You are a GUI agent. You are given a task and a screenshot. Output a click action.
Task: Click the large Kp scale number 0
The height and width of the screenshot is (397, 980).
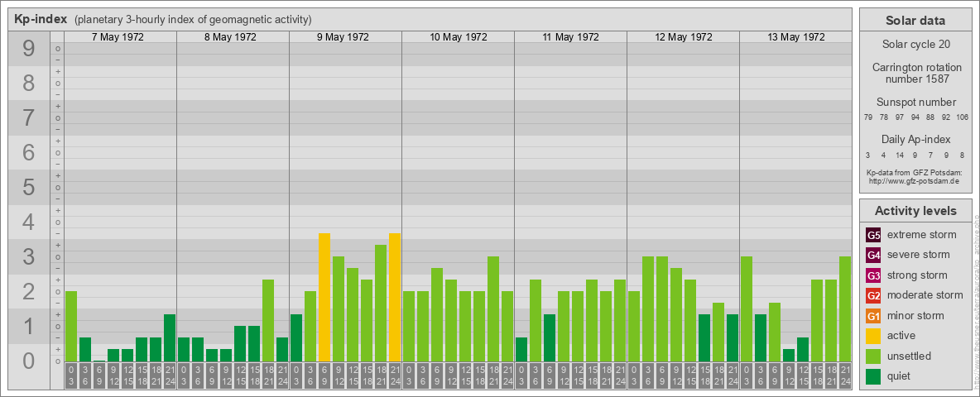[x=29, y=361]
